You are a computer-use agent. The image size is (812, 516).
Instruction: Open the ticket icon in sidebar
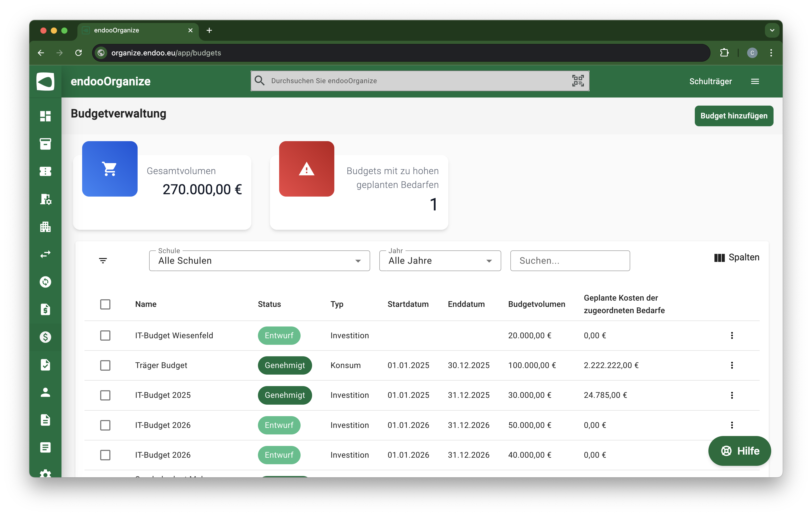click(45, 171)
